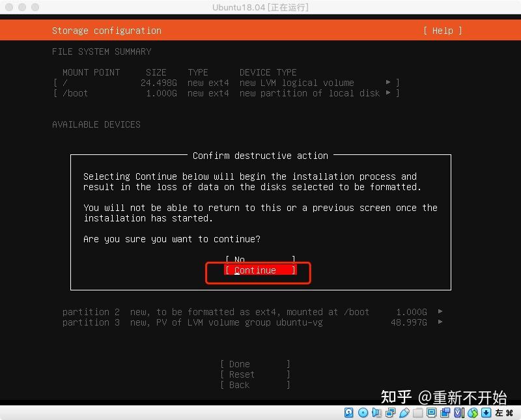Open the display settings status icon
The image size is (521, 420).
coord(431,413)
